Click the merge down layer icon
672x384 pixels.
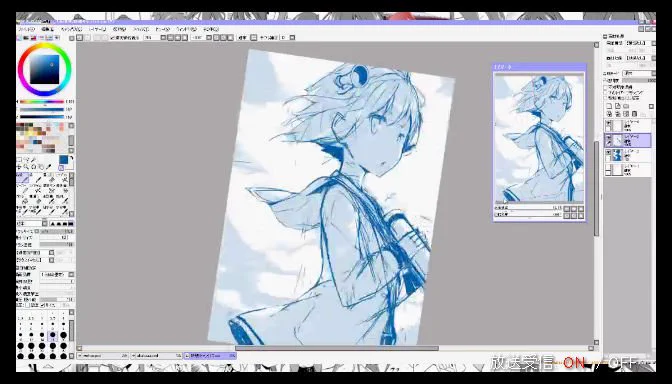click(618, 113)
